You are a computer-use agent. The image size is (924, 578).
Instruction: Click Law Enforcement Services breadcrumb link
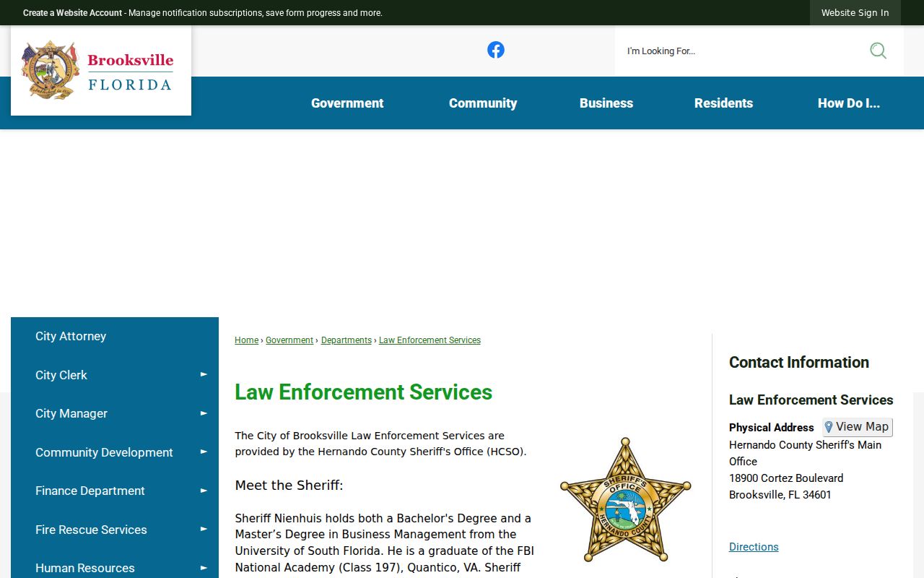tap(430, 340)
